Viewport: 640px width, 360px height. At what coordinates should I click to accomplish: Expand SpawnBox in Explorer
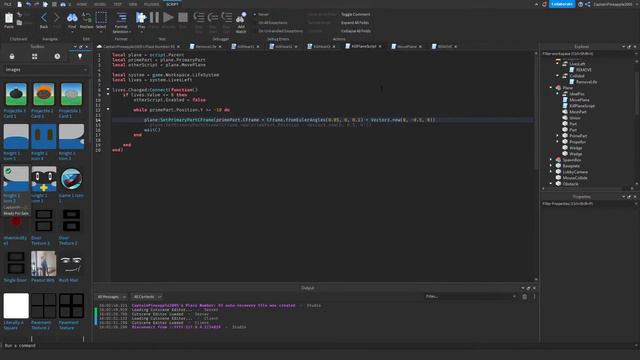[551, 160]
